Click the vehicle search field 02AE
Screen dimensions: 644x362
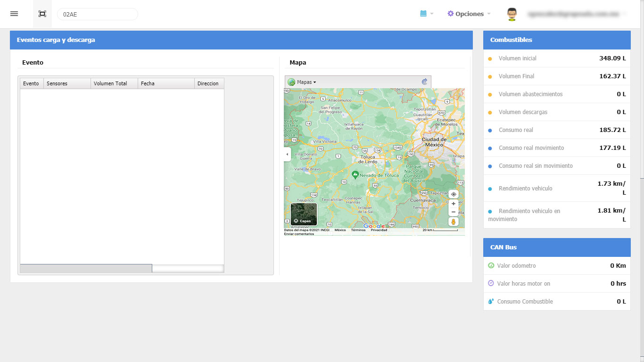tap(97, 14)
